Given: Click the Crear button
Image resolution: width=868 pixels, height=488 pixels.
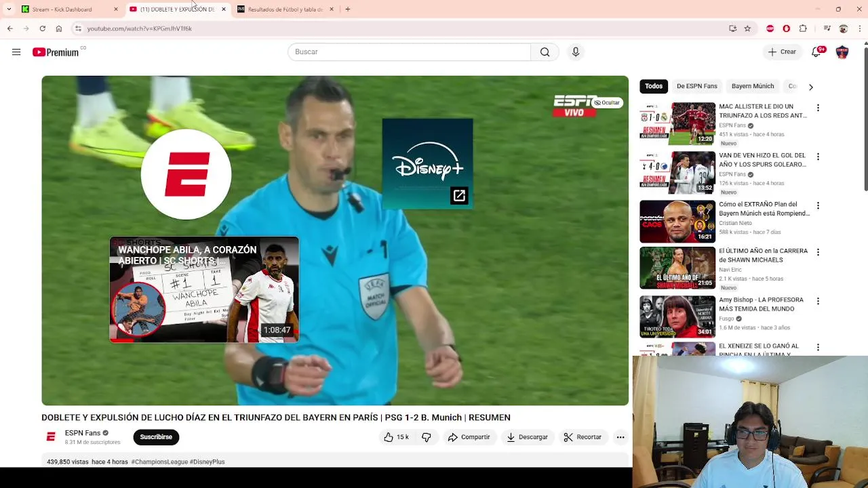Looking at the screenshot, I should coord(782,52).
